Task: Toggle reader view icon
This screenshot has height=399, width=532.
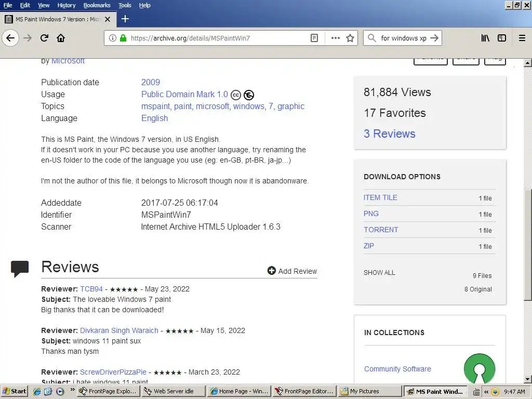Action: (314, 38)
